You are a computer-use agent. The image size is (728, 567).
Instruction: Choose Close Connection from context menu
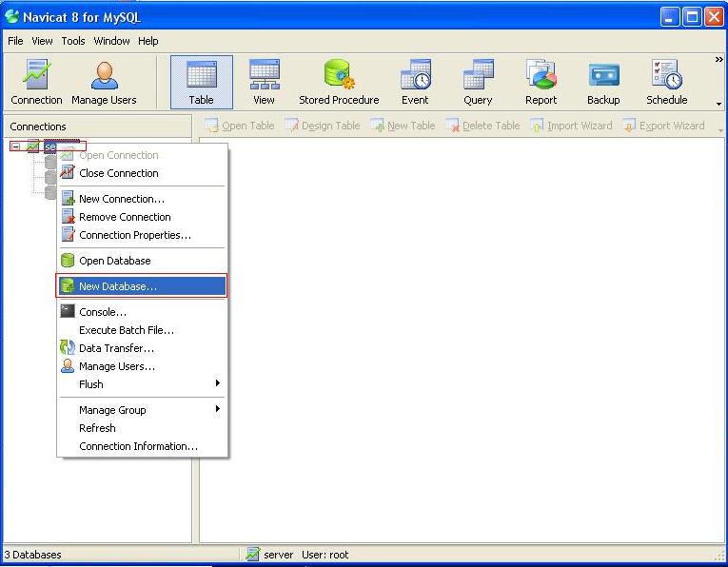tap(142, 173)
